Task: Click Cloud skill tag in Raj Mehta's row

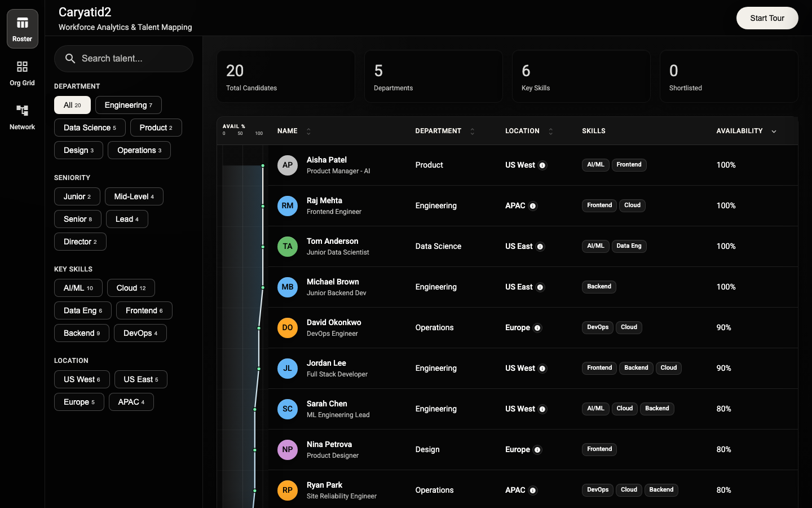Action: tap(632, 205)
